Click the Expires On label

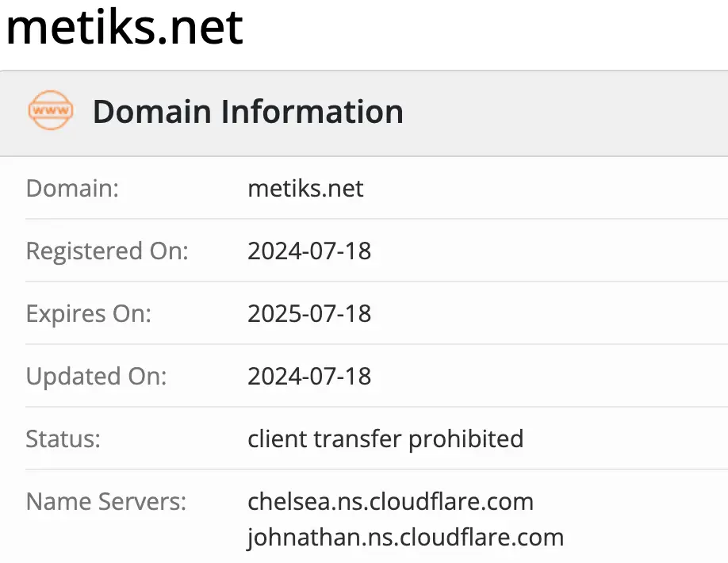click(88, 314)
